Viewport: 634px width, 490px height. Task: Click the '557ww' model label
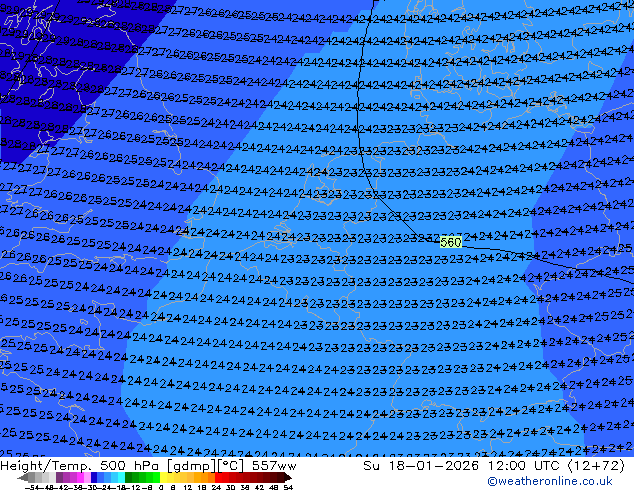pos(274,466)
